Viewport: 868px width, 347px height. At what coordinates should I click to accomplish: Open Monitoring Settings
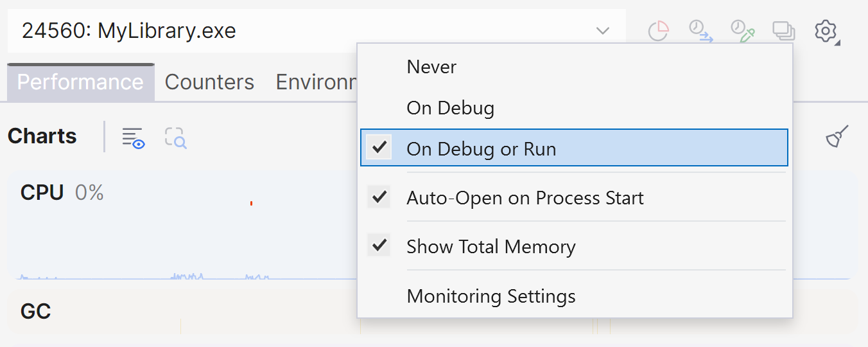point(490,296)
